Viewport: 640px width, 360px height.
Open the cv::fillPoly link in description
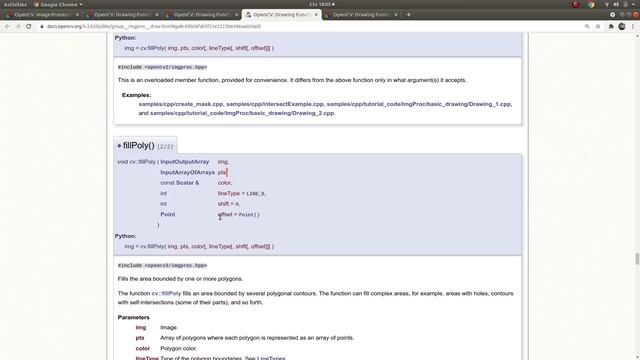tap(167, 293)
